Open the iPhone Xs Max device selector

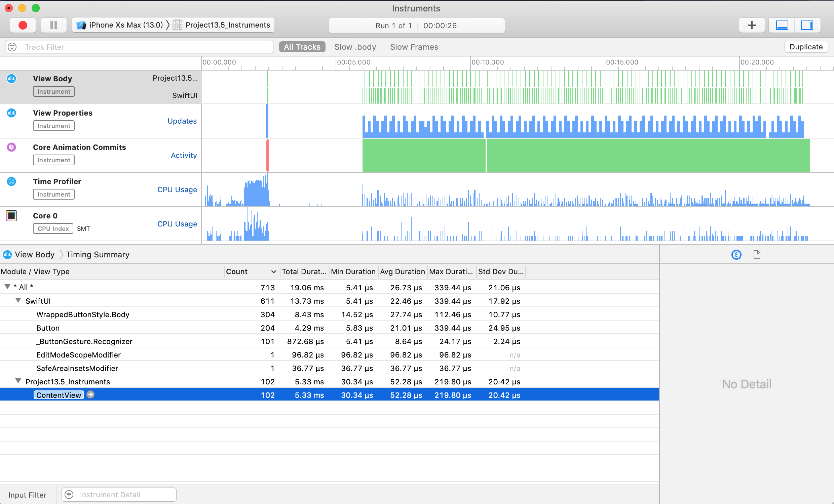(119, 25)
